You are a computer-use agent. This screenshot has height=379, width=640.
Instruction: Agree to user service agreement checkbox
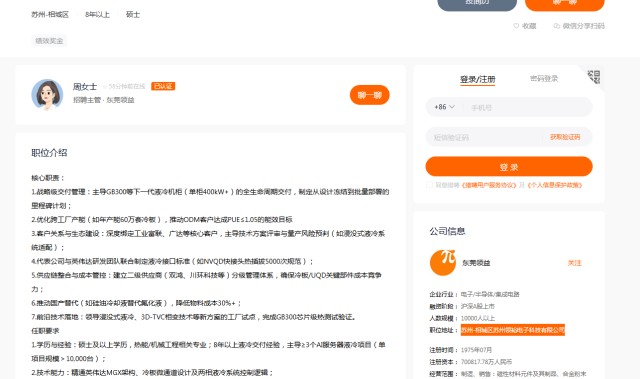(x=429, y=185)
